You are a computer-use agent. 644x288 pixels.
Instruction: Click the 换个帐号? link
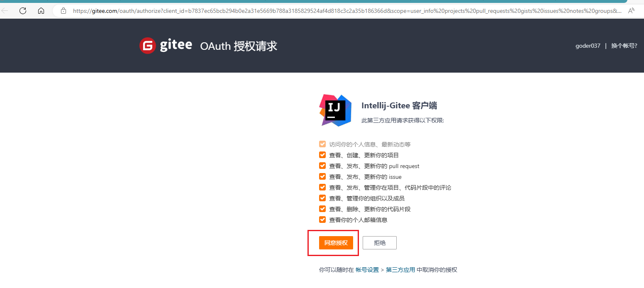point(624,46)
